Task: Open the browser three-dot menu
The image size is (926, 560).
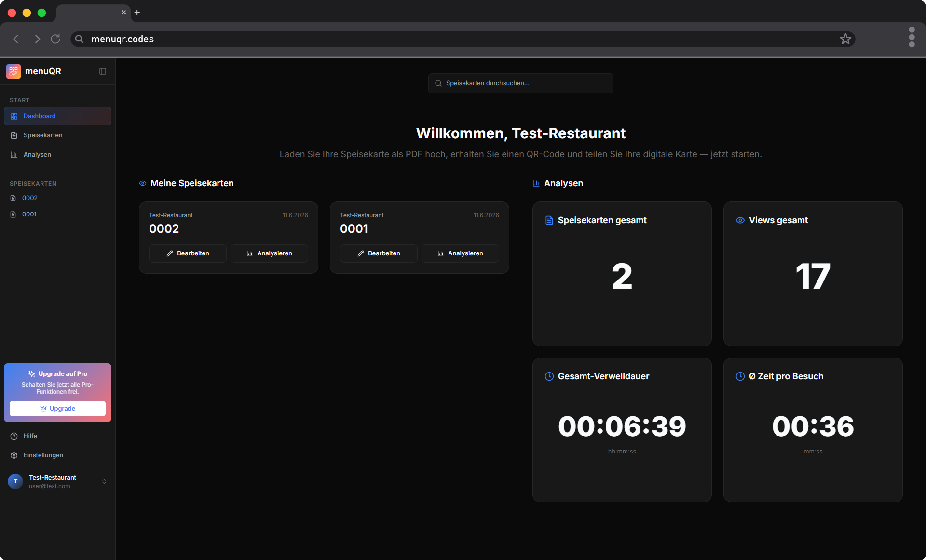Action: (912, 37)
